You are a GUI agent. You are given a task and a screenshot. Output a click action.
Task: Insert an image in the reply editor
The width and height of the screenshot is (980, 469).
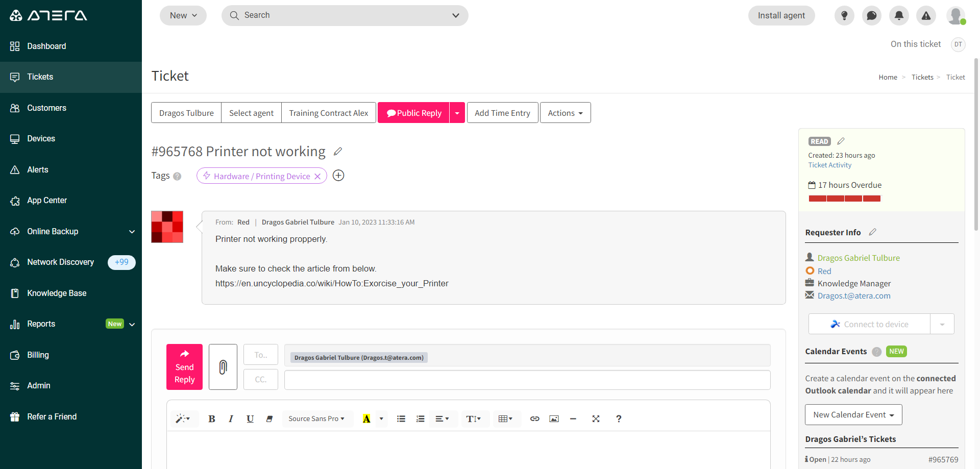coord(554,418)
